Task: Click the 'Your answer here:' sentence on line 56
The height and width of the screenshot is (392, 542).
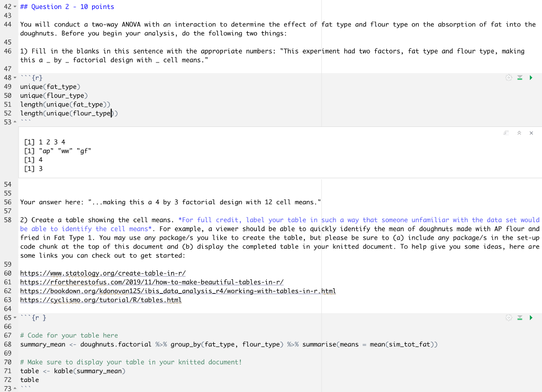Action: click(x=170, y=202)
